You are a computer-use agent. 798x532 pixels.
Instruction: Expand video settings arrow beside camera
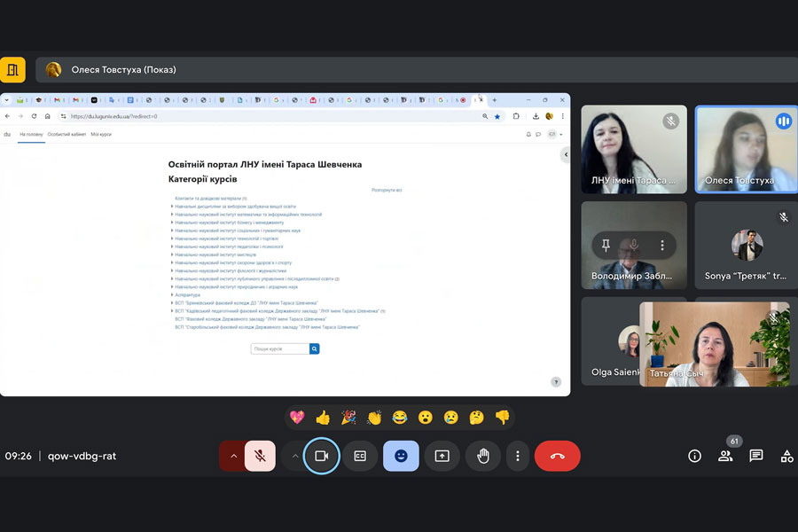[x=294, y=456]
